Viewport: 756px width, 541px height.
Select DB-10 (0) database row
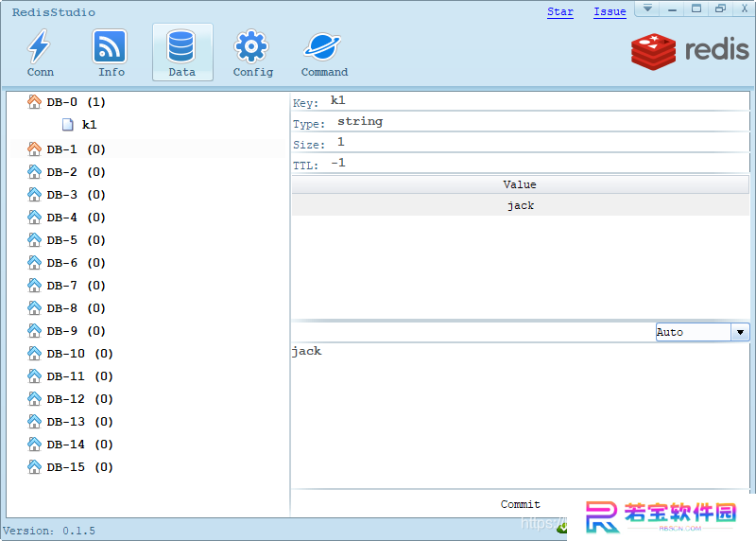(79, 354)
